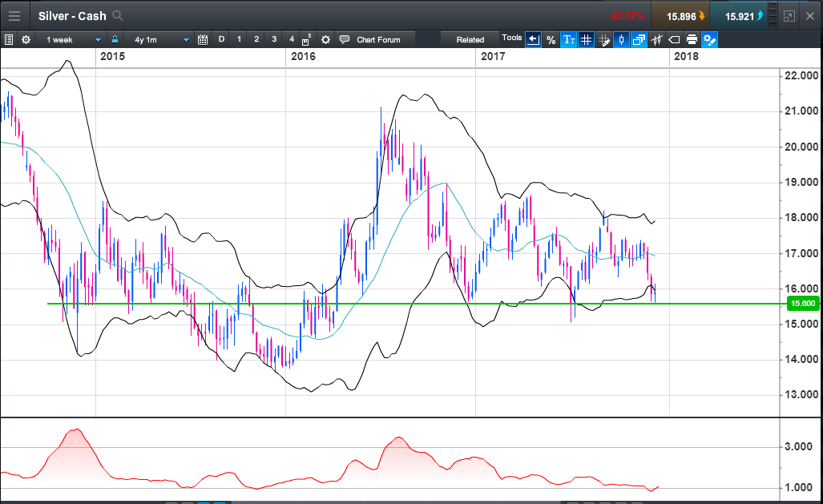The height and width of the screenshot is (504, 823).
Task: Open the Related menu
Action: pos(470,39)
